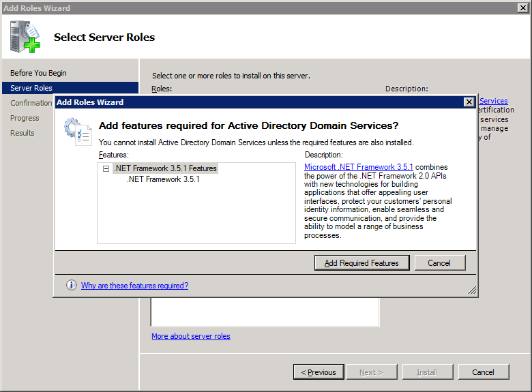Screen dimensions: 532x392
Task: Click the Previous button
Action: (319, 372)
